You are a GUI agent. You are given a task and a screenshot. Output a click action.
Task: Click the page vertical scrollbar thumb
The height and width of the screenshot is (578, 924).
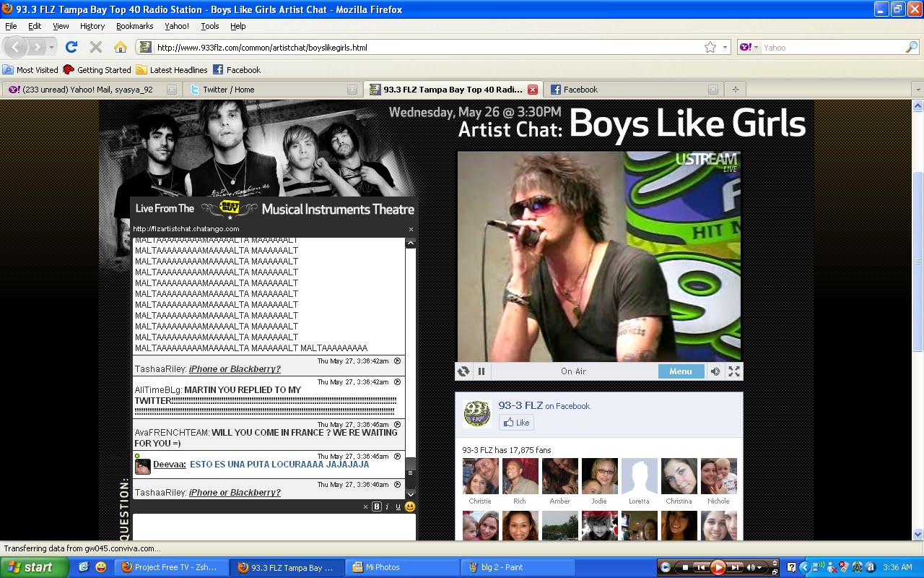pos(918,261)
